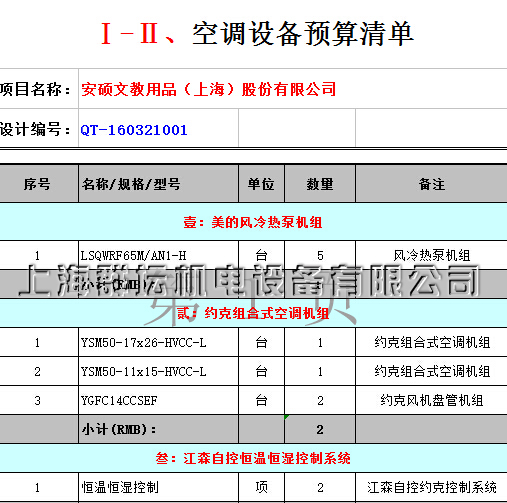The height and width of the screenshot is (503, 507).
Task: Click unit 台 in the YSM50-17x26-HVCC-L row
Action: tap(261, 342)
